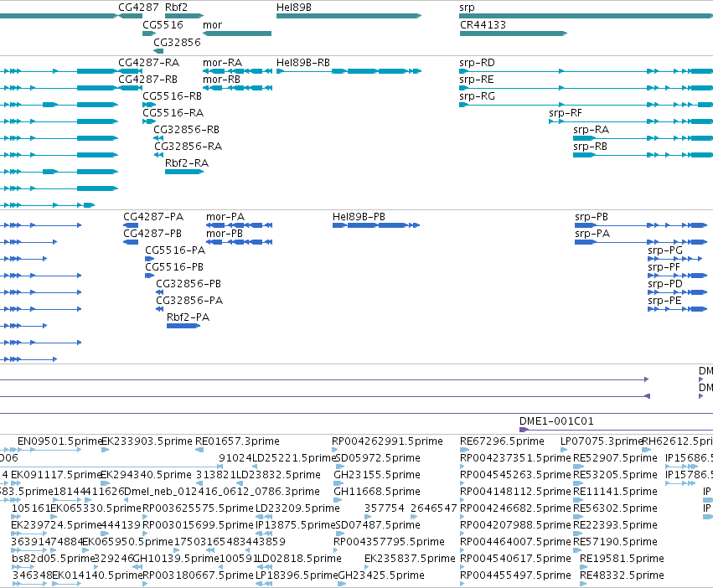
Task: Select the mor gene feature
Action: point(237,34)
